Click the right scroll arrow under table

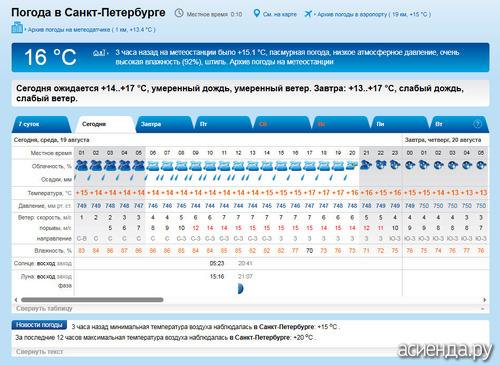485,300
